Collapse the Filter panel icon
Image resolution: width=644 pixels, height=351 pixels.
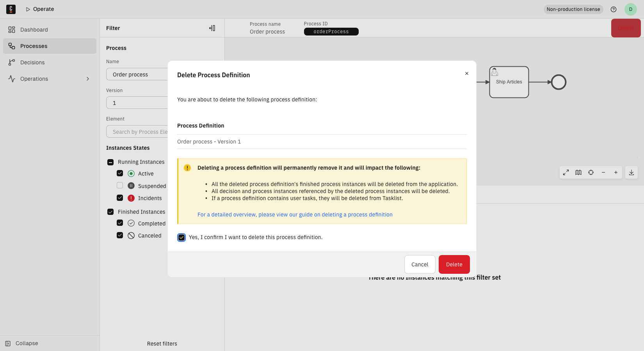coord(212,28)
